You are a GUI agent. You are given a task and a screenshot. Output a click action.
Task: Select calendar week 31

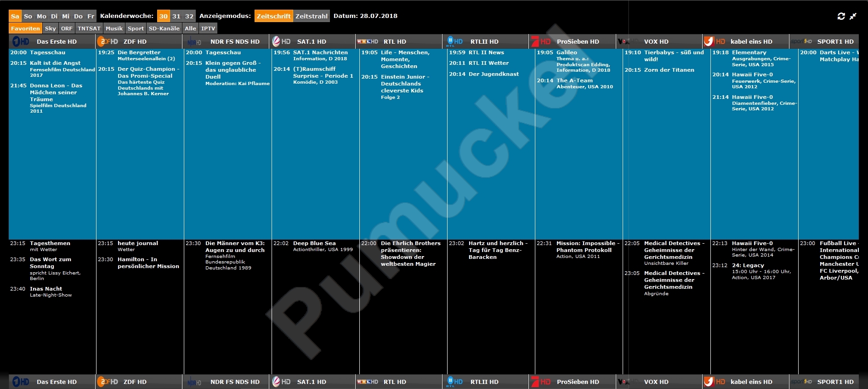[x=176, y=16]
